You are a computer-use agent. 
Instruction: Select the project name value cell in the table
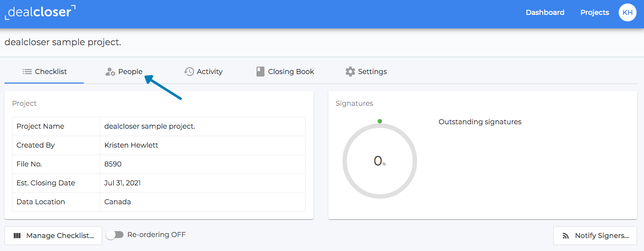pyautogui.click(x=202, y=126)
